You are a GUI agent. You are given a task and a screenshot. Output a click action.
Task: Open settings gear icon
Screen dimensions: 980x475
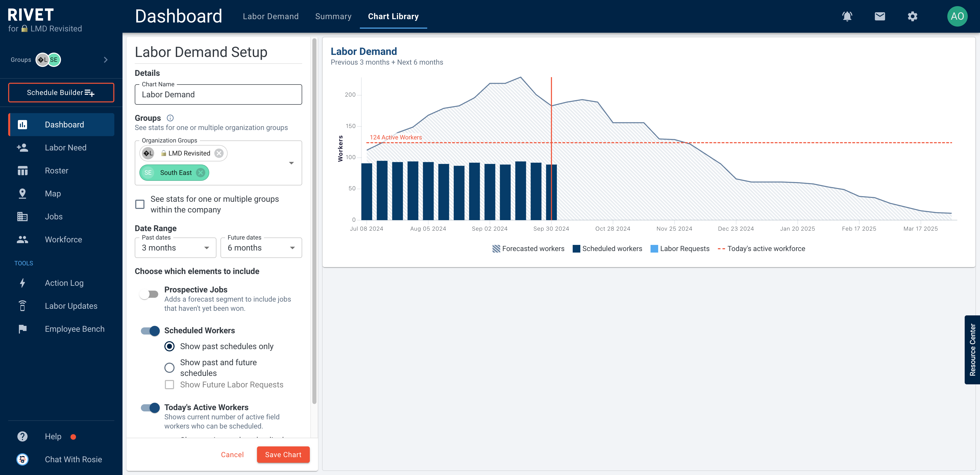(912, 16)
